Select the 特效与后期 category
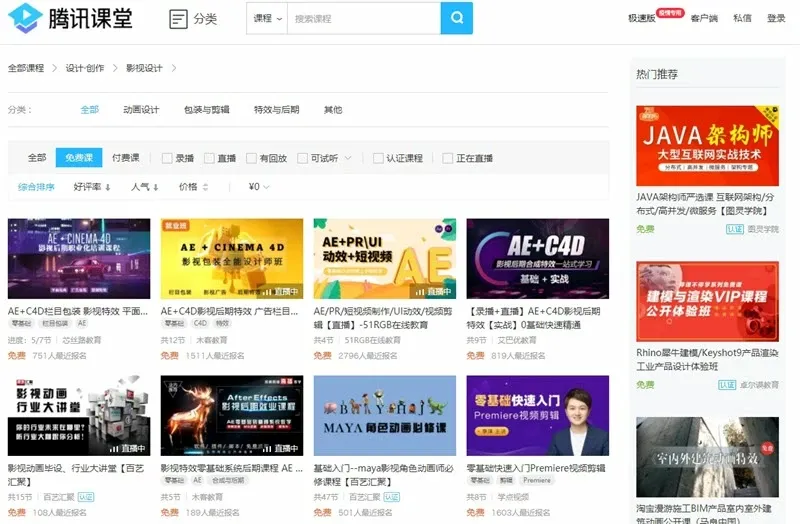The image size is (800, 524). (277, 110)
